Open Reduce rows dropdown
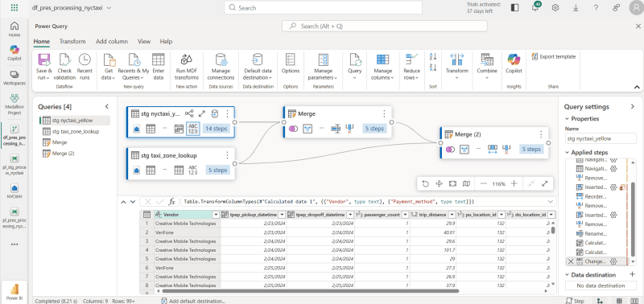 coord(411,67)
